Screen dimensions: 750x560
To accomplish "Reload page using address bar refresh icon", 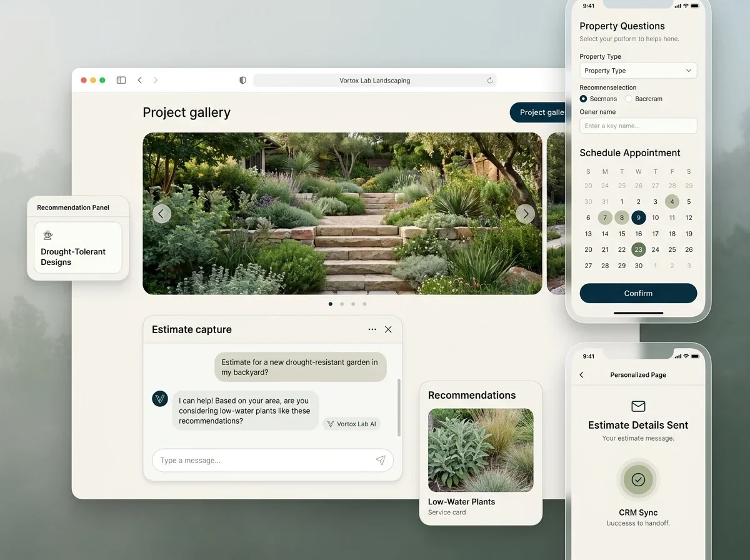I will click(x=490, y=80).
